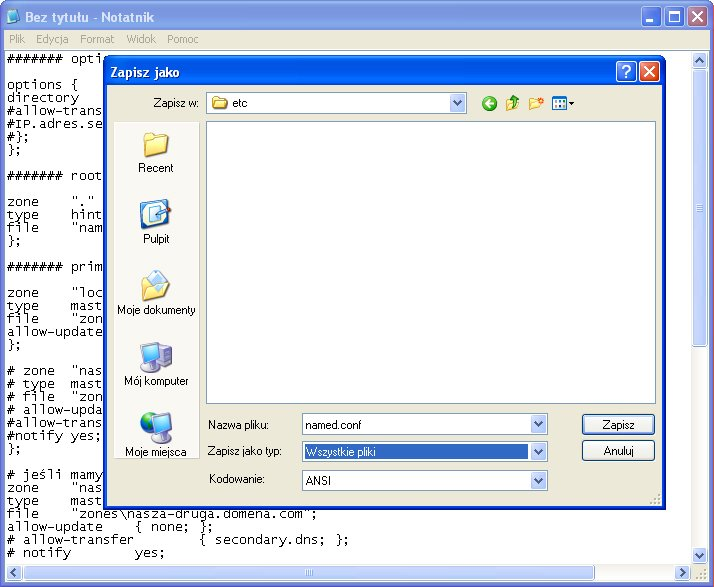
Task: Close the Zapisz jako dialog
Action: click(x=649, y=71)
